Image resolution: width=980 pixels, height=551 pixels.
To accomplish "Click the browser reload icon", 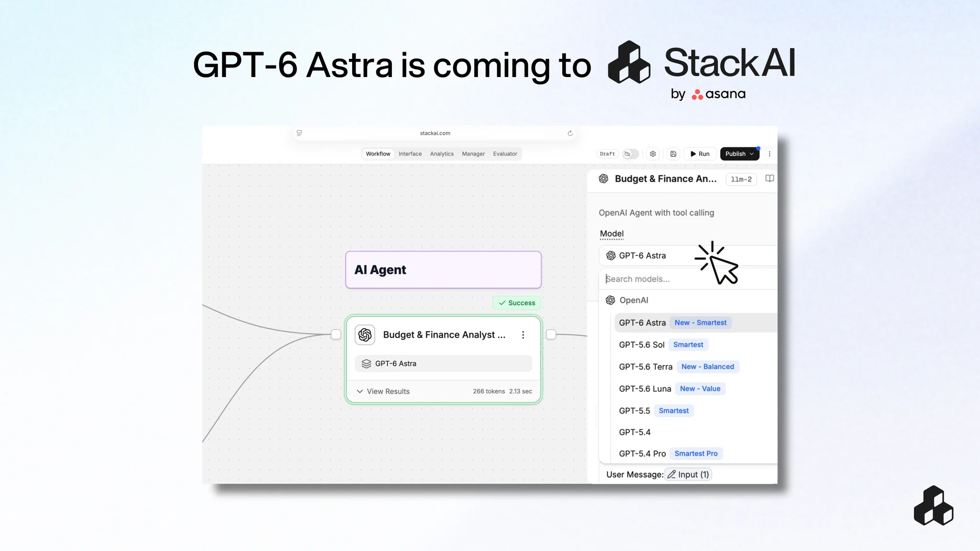I will click(x=570, y=133).
